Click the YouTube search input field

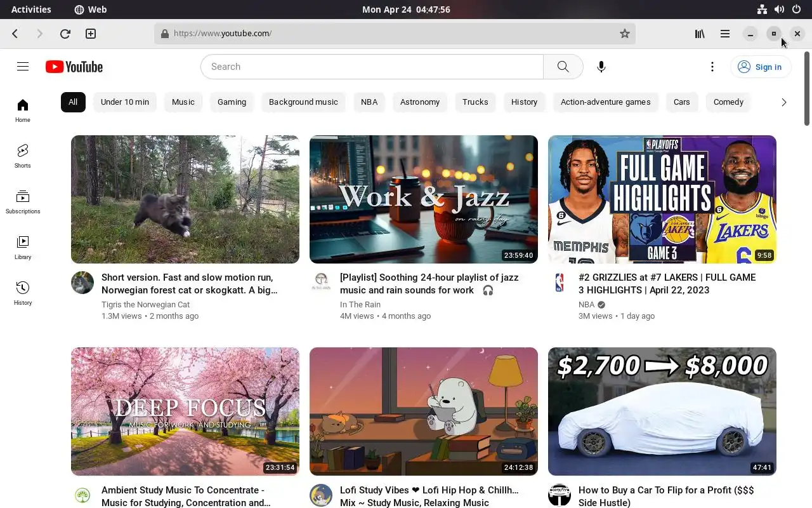(372, 67)
